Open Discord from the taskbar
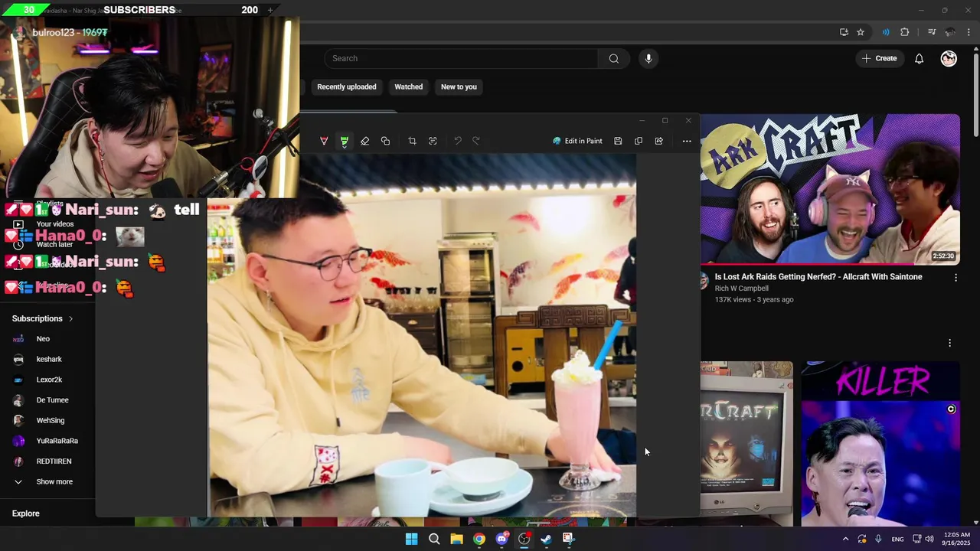This screenshot has width=980, height=551. pos(502,539)
